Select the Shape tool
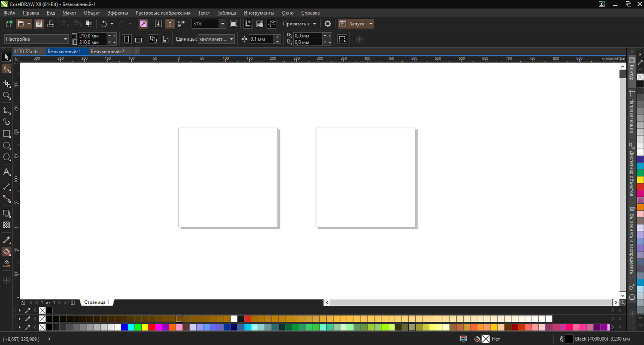Viewport: 644px width, 345px height. tap(6, 69)
